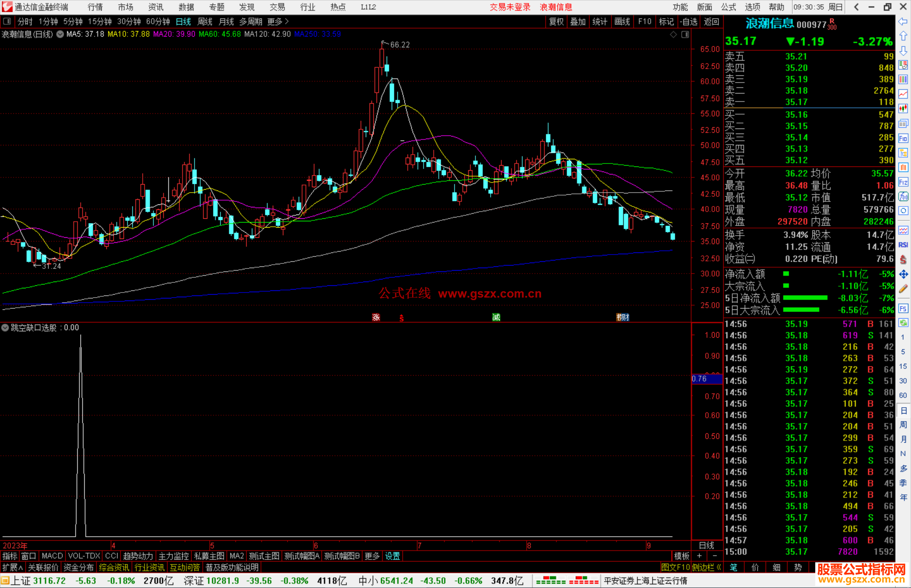Click the 复权 button above chart
Viewport: 911px width, 588px height.
[x=556, y=21]
